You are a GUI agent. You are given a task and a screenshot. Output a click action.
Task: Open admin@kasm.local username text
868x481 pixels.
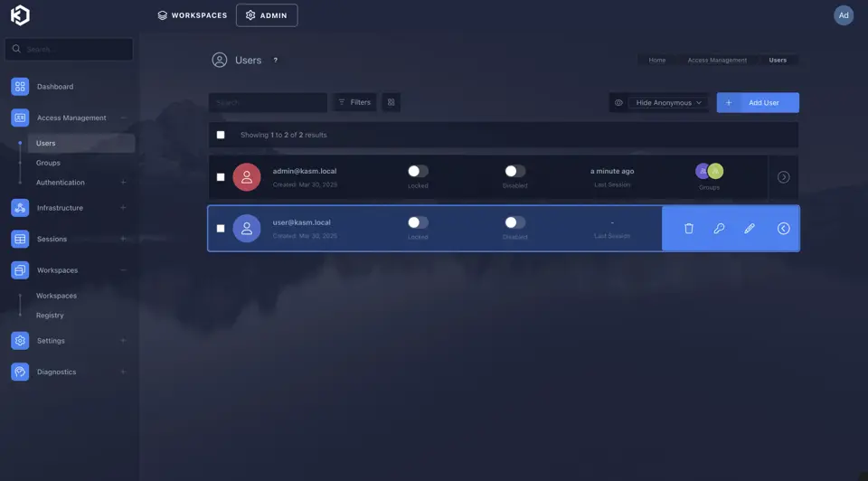coord(305,171)
